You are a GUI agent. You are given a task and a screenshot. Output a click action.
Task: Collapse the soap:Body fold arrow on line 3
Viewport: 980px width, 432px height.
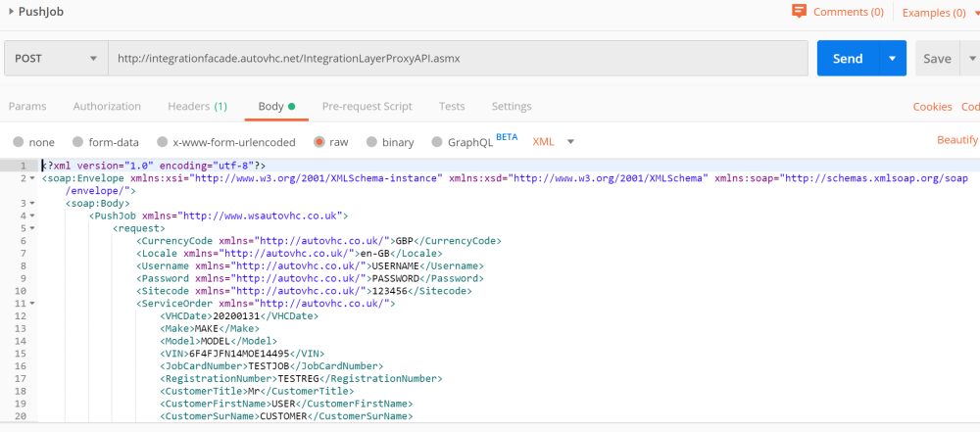click(x=33, y=204)
